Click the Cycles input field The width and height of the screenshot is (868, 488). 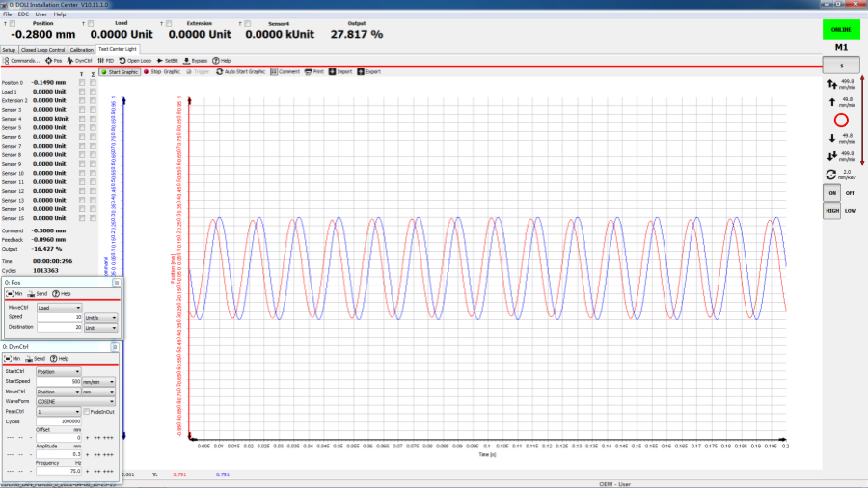point(58,421)
